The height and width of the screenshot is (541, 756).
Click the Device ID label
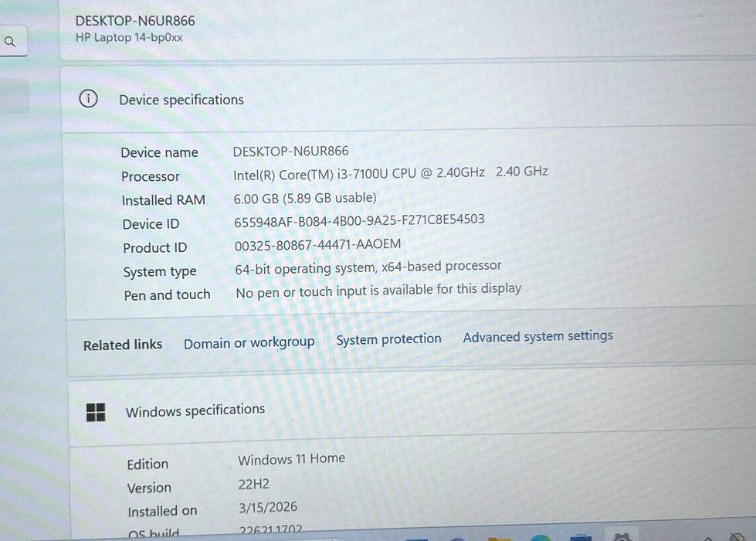coord(151,224)
